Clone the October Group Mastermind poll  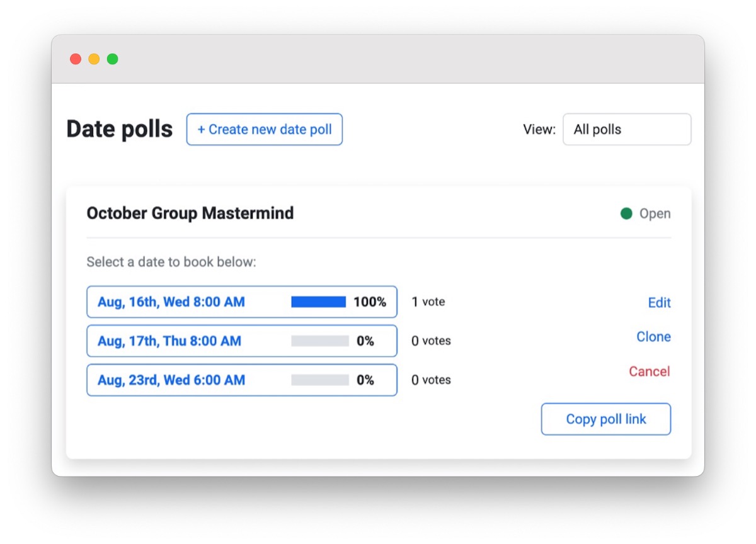653,337
